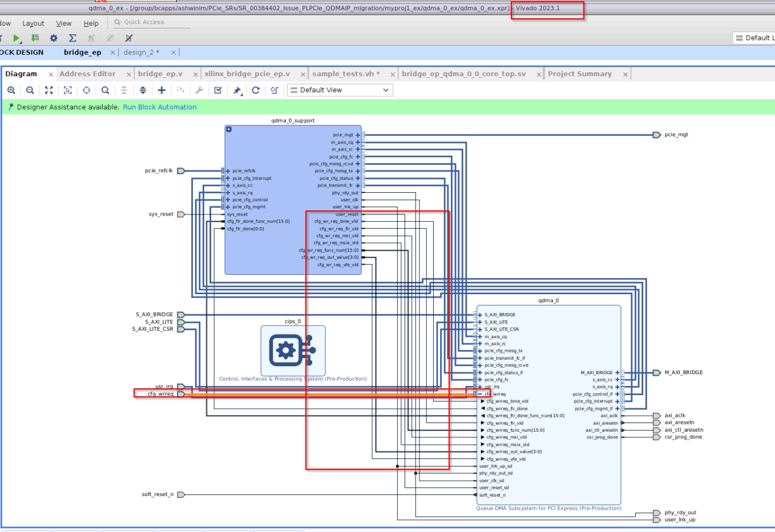
Task: Click the Regenerate Layout refresh icon
Action: (256, 90)
